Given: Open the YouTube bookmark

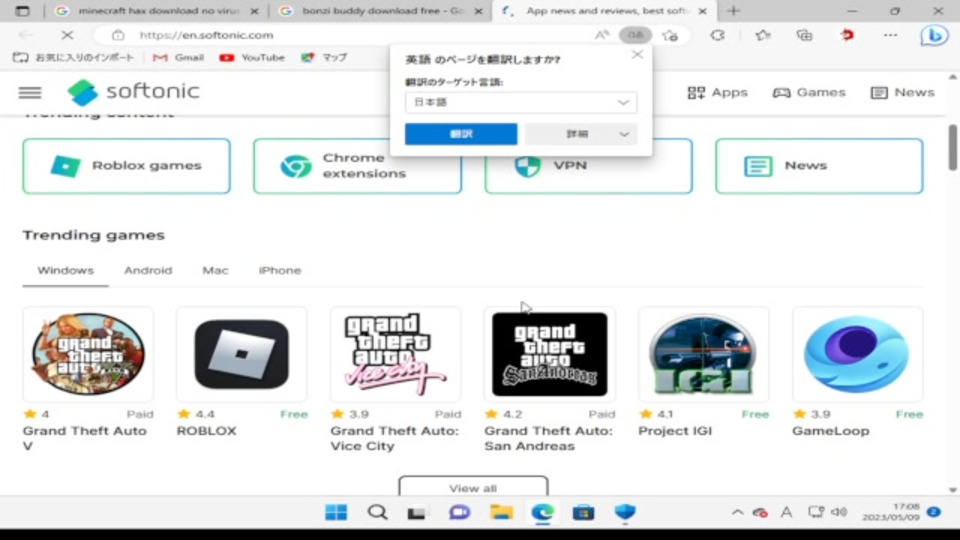Looking at the screenshot, I should [252, 58].
